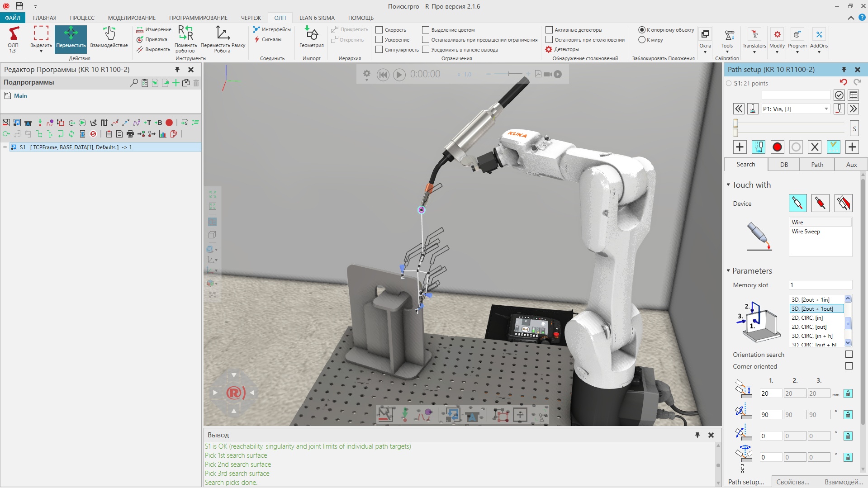The image size is (868, 488).
Task: Select the Wire Sweep list entry
Action: (806, 232)
